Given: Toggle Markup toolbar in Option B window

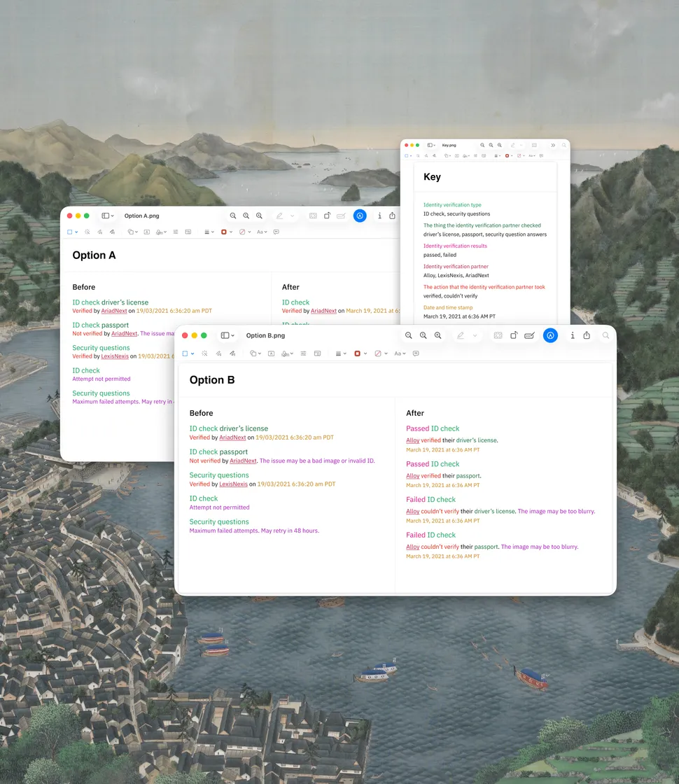Looking at the screenshot, I should (x=550, y=335).
